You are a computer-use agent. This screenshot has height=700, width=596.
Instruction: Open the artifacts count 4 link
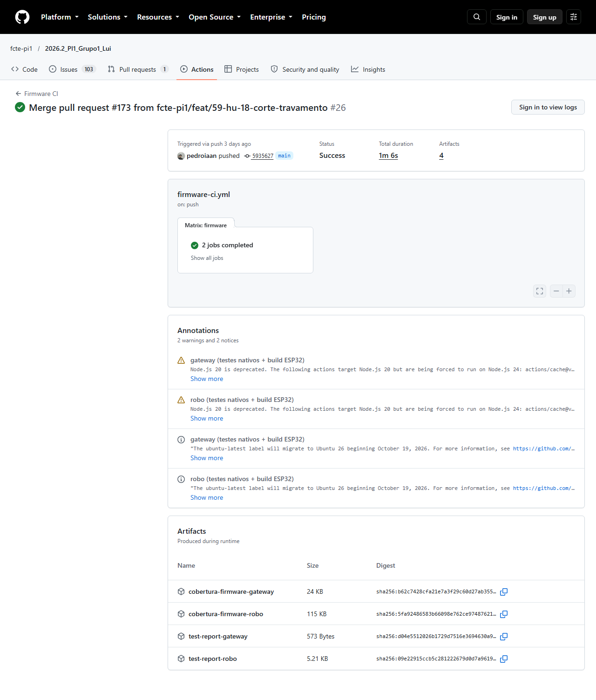[x=441, y=156]
